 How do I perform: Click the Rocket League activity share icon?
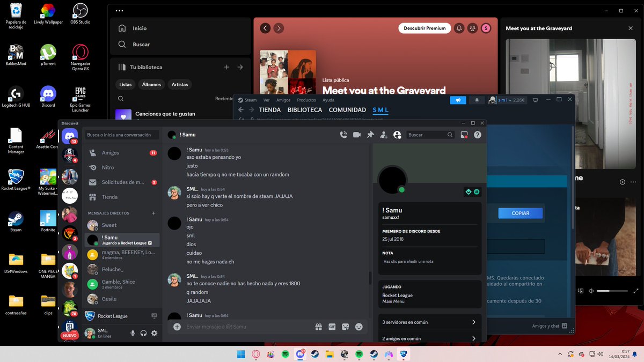(x=155, y=316)
